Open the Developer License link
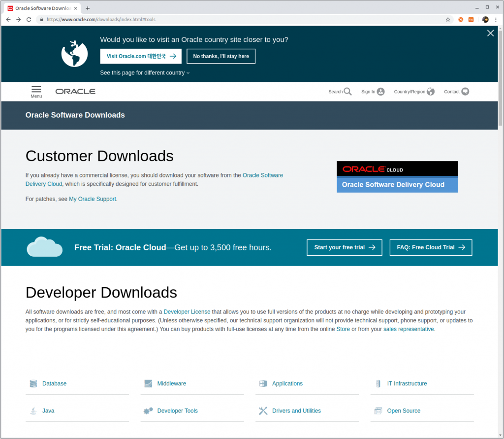Image resolution: width=504 pixels, height=439 pixels. (187, 311)
